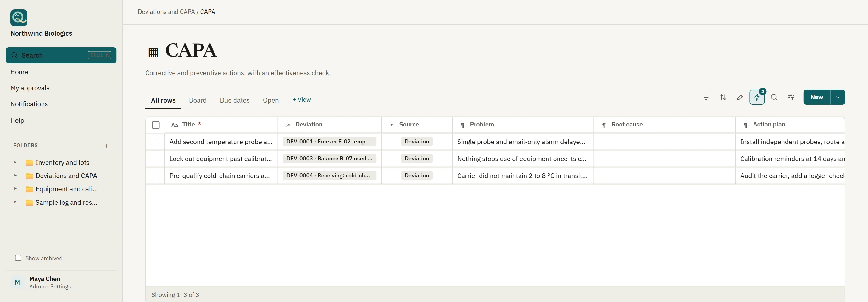Click the paragraph icon of Action plan column
The width and height of the screenshot is (868, 302).
pos(745,125)
